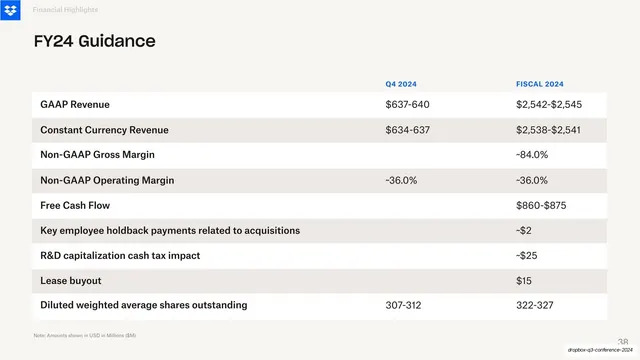Viewport: 640px width, 360px height.
Task: Click the $2,538-$2,541 constant currency value
Action: pos(548,130)
